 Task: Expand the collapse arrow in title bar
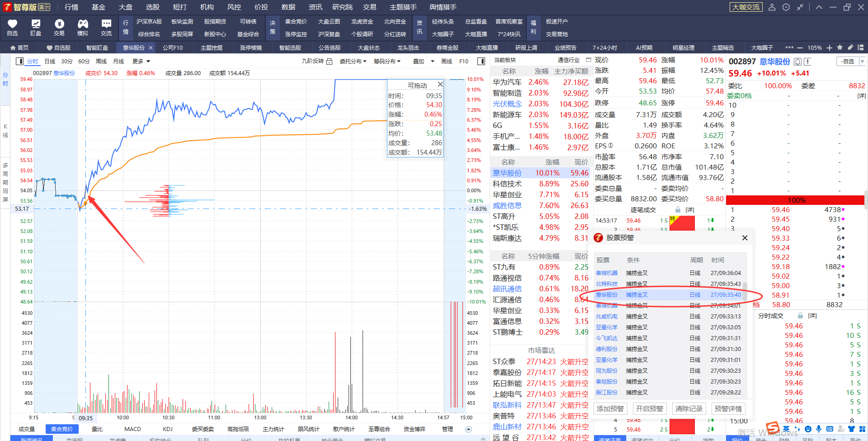(x=819, y=7)
